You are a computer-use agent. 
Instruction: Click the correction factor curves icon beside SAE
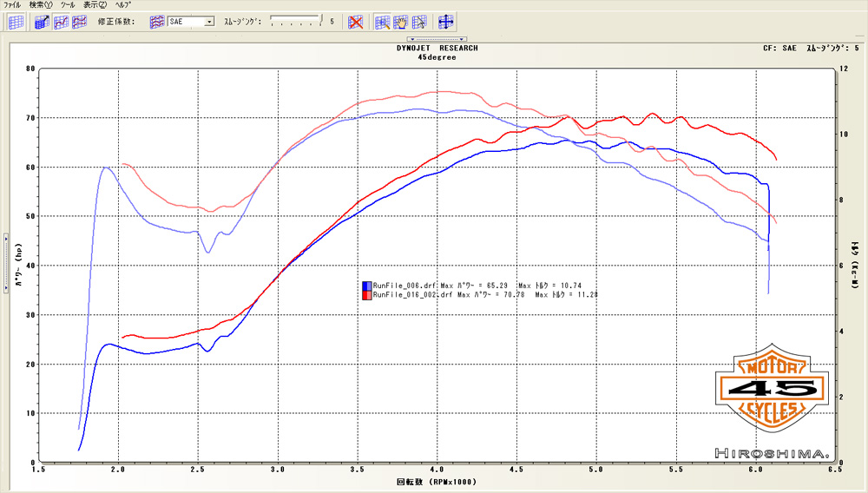pyautogui.click(x=157, y=22)
